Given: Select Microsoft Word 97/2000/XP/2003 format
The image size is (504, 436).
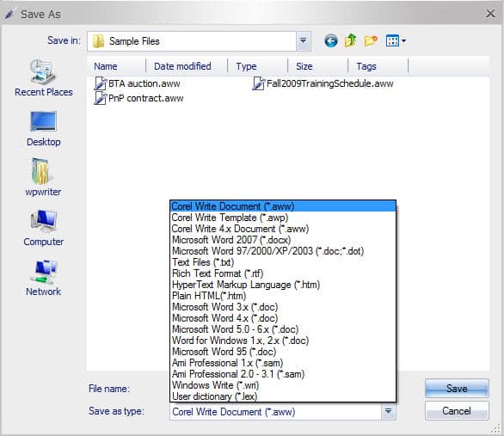Looking at the screenshot, I should (x=283, y=251).
